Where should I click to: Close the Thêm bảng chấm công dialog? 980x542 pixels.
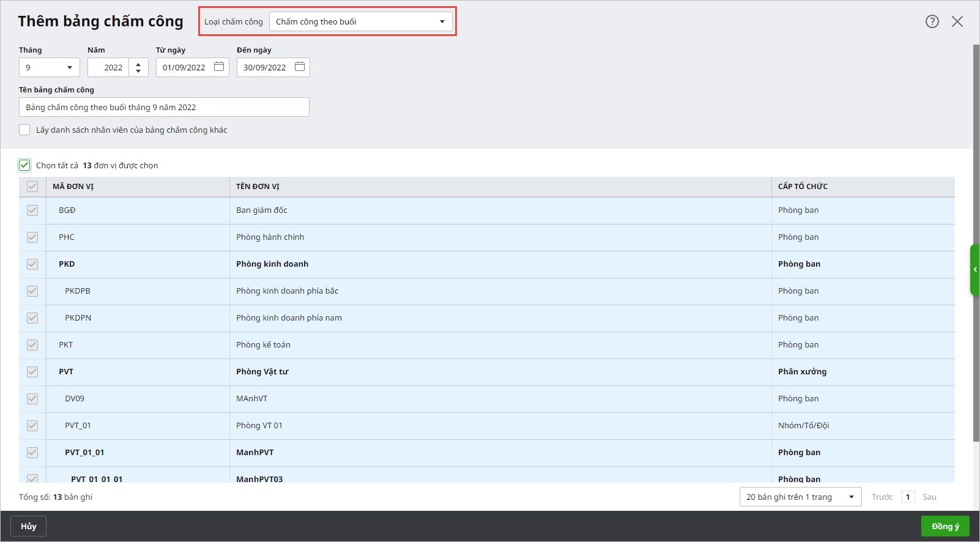tap(957, 21)
